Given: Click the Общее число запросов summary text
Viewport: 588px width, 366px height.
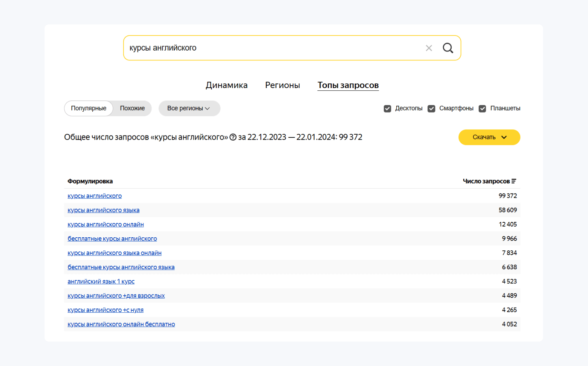Looking at the screenshot, I should (x=213, y=137).
